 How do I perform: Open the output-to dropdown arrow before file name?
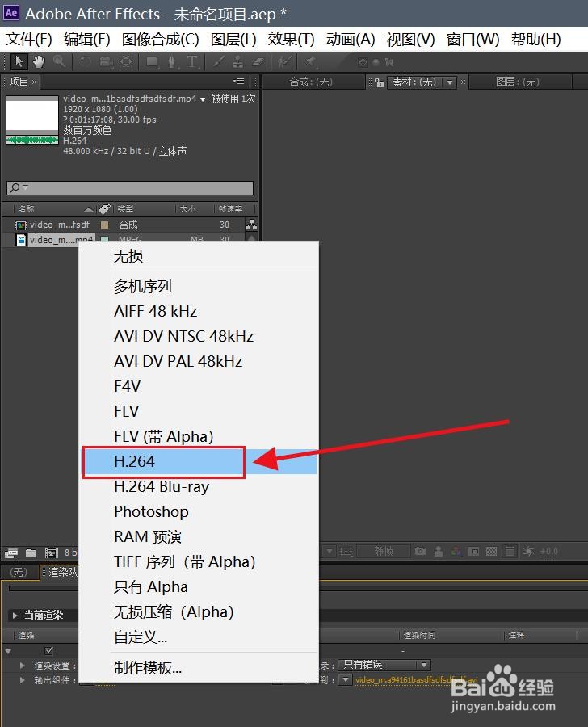click(x=346, y=679)
